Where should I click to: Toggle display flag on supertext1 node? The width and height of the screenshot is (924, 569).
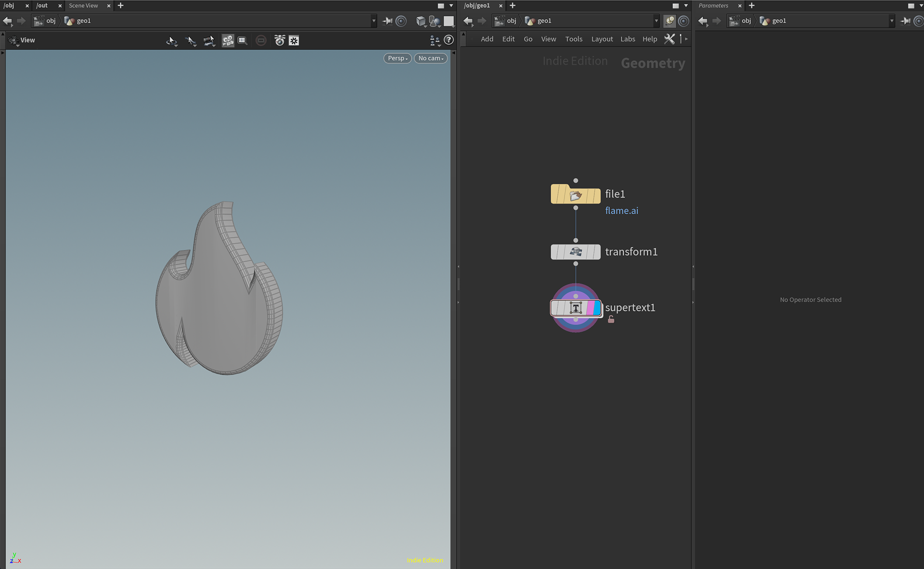[597, 308]
